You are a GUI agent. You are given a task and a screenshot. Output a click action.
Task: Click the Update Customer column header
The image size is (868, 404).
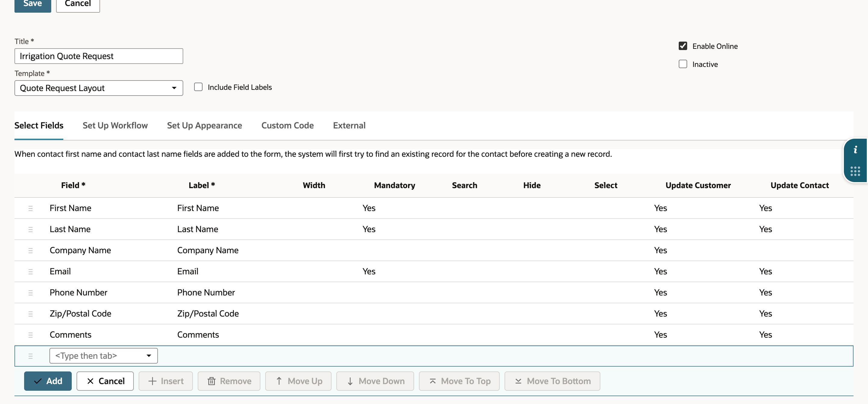(x=698, y=185)
